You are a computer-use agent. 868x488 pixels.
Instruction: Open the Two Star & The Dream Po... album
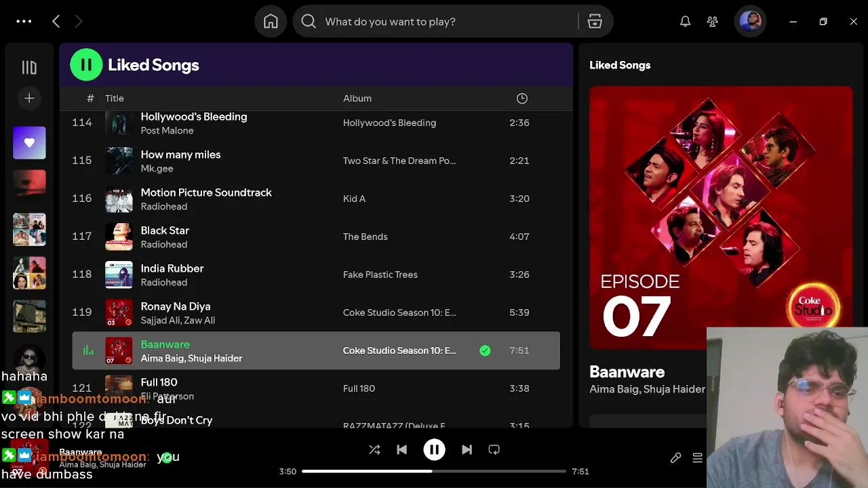click(x=399, y=161)
